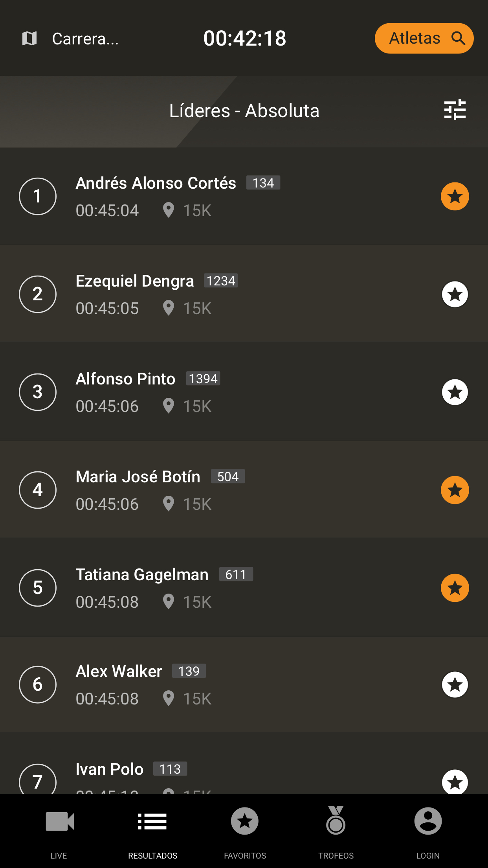Open the course map icon
Image resolution: width=488 pixels, height=868 pixels.
pyautogui.click(x=29, y=39)
